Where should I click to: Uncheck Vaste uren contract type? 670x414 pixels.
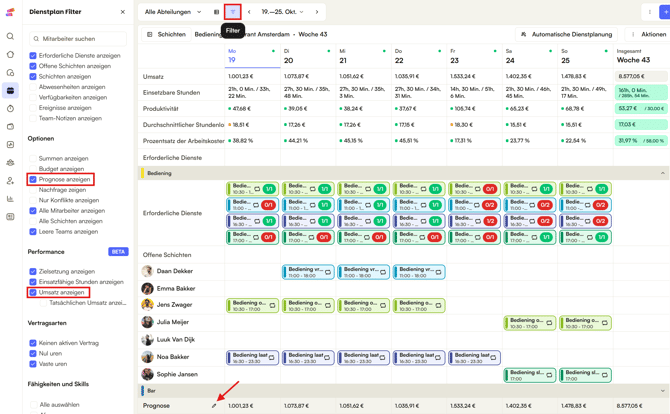point(33,364)
